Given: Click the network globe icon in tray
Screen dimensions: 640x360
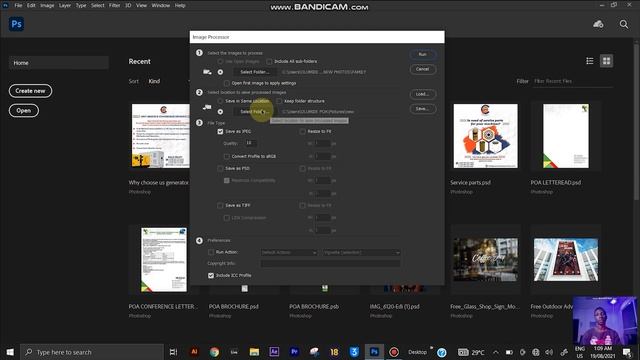Looking at the screenshot, I should (536, 352).
